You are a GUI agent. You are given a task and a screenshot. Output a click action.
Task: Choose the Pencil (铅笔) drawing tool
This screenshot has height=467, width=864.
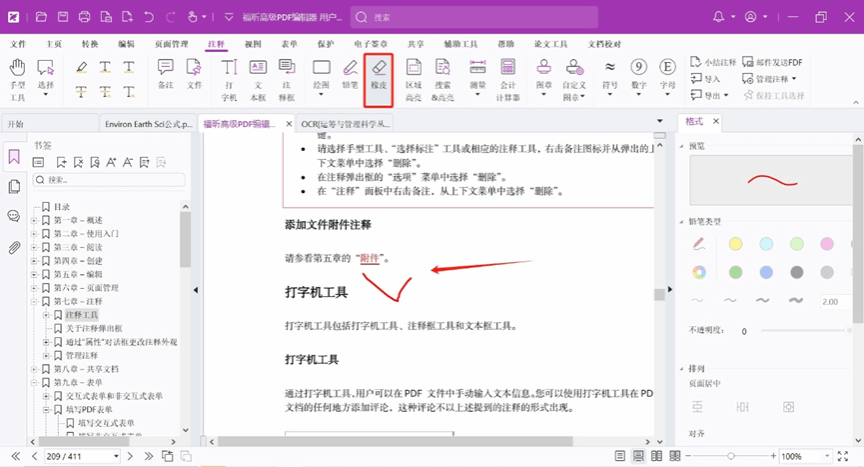tap(350, 74)
